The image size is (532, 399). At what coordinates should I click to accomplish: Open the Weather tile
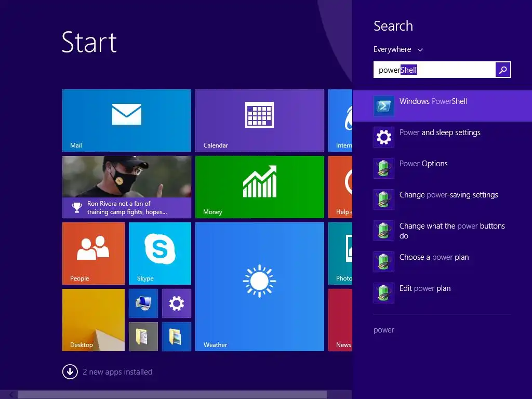(x=260, y=287)
